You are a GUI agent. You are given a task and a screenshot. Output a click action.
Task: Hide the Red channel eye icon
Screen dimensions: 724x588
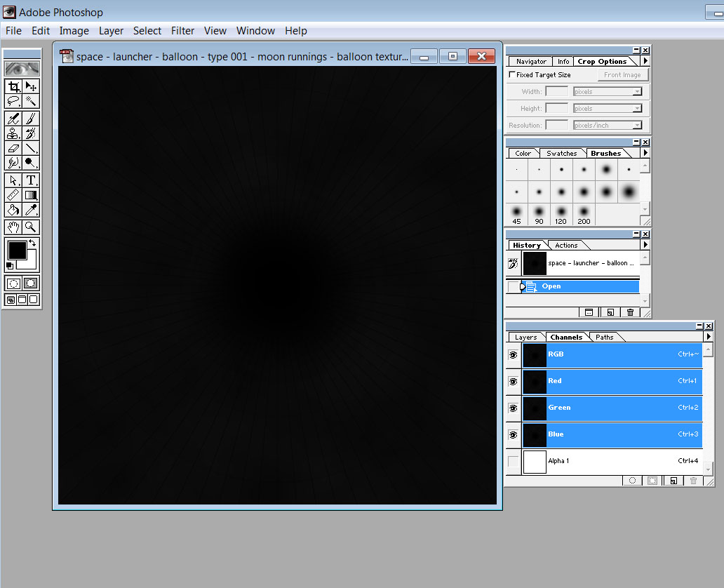coord(513,381)
